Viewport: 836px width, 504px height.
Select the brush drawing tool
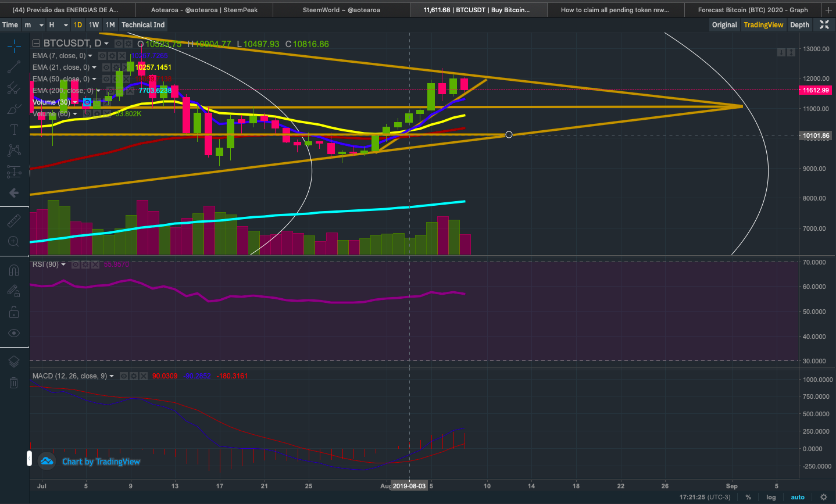[14, 109]
